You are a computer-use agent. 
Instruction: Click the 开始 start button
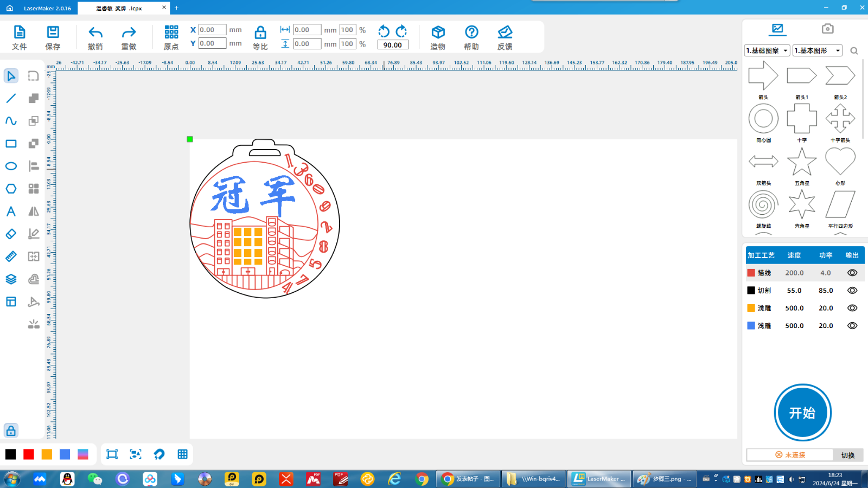(x=802, y=413)
